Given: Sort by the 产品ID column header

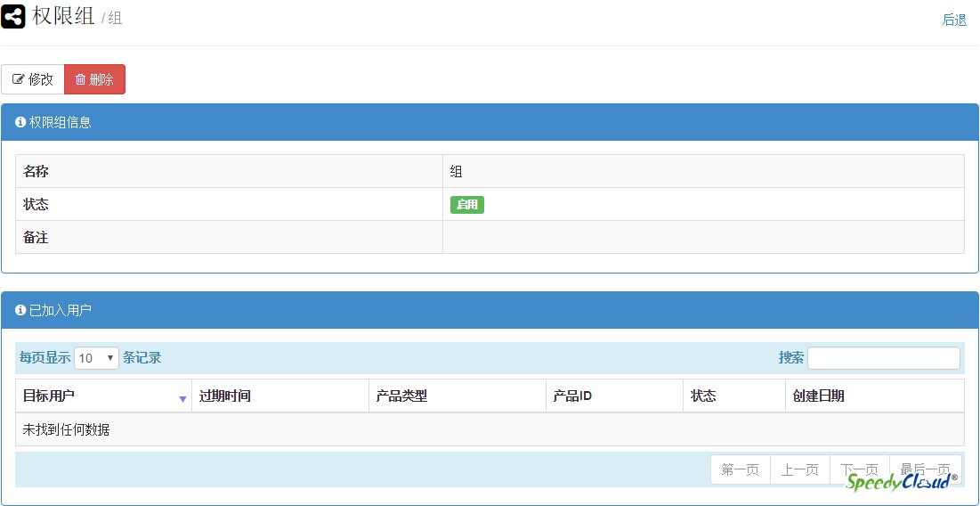Looking at the screenshot, I should click(614, 396).
